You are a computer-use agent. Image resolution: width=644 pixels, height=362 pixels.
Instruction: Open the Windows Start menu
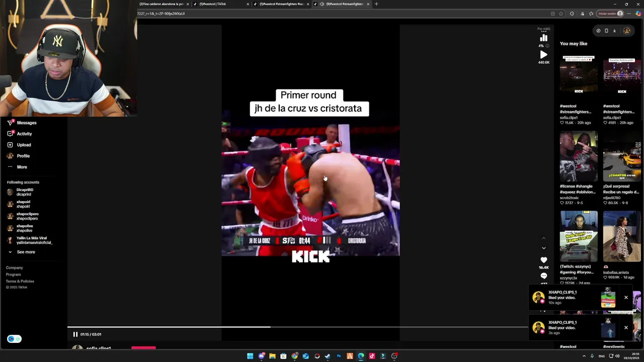pos(250,356)
